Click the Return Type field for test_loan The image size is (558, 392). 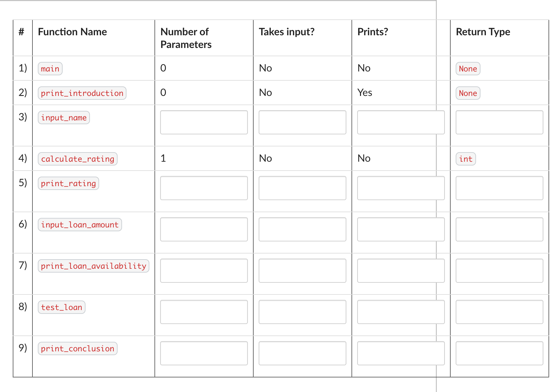[x=499, y=312]
